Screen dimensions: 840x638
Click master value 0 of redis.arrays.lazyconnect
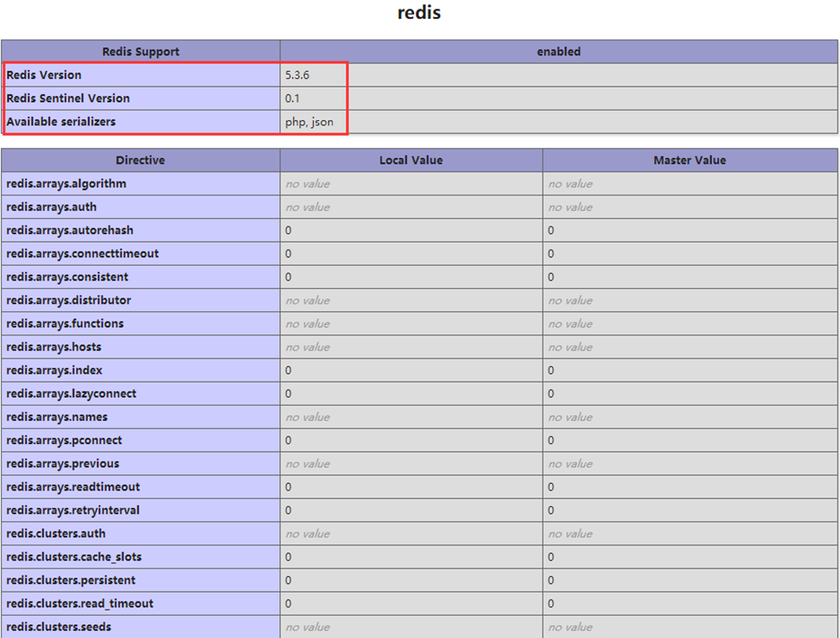(x=550, y=394)
